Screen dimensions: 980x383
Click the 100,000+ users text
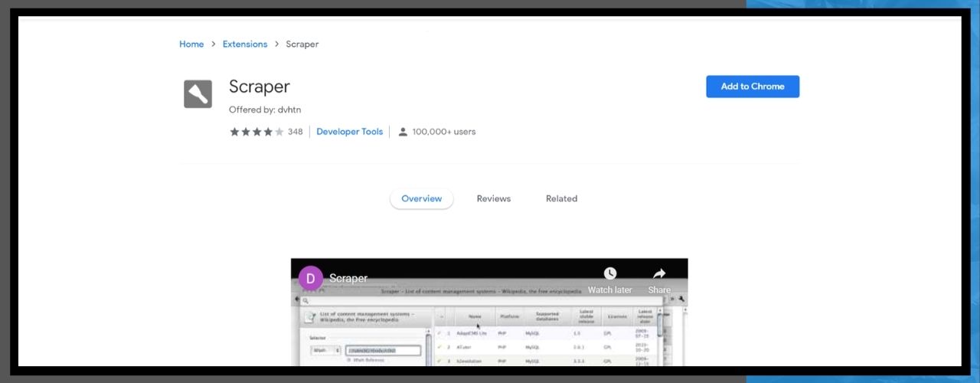pos(443,132)
